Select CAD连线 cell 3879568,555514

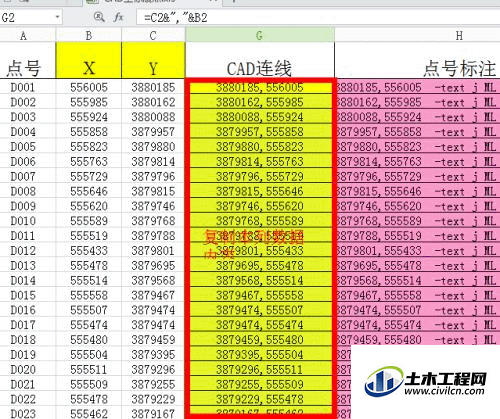[x=260, y=280]
